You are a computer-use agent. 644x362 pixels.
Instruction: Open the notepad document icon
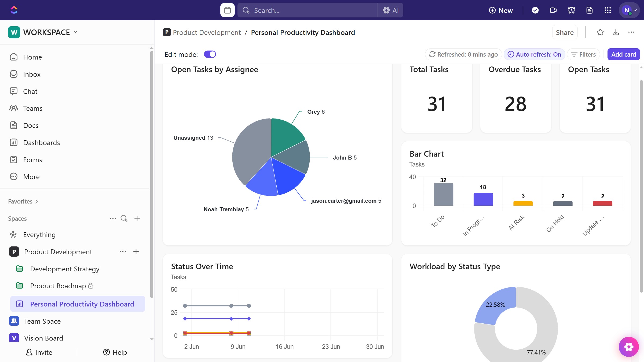[x=590, y=10]
